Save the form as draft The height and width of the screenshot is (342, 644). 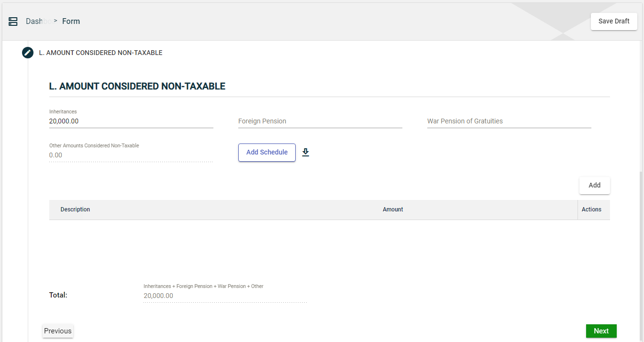[x=614, y=22]
